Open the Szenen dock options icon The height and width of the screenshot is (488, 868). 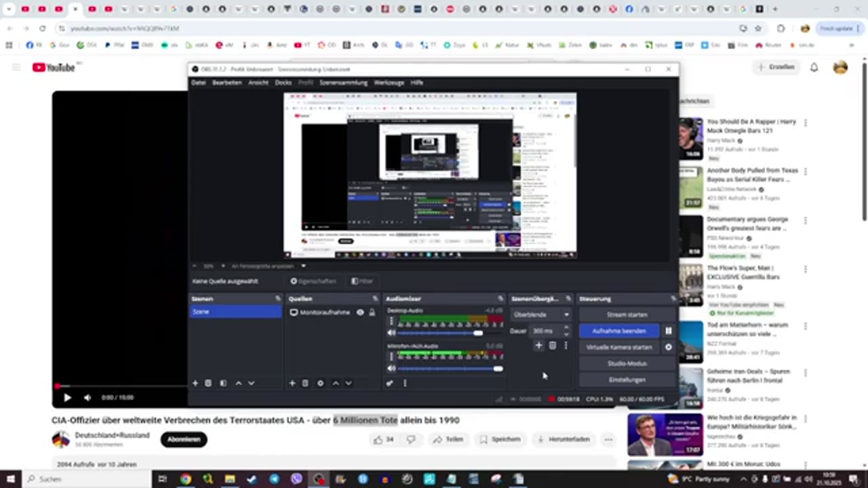(x=277, y=299)
